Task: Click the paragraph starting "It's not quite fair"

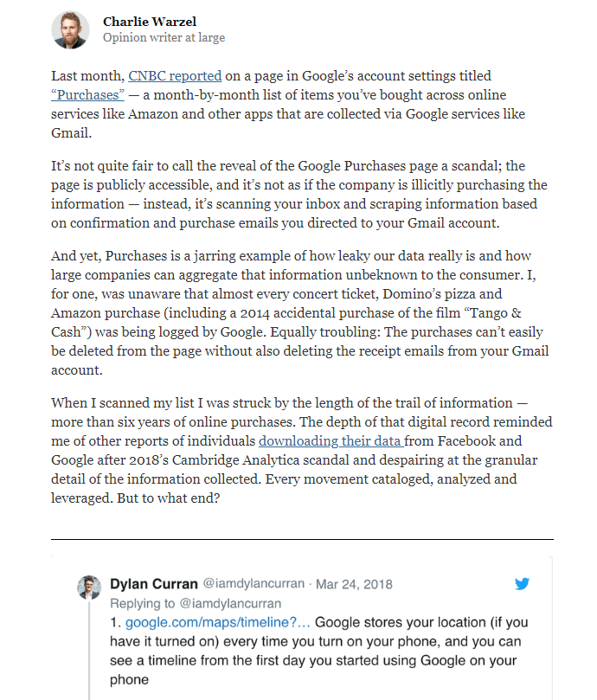Action: tap(298, 194)
